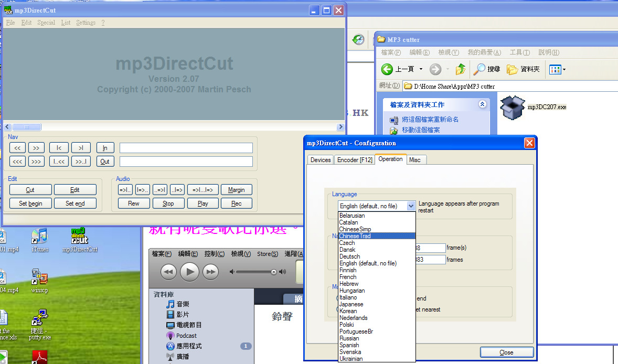The image size is (618, 364).
Task: Adjust the iTunes volume slider
Action: coord(273,272)
